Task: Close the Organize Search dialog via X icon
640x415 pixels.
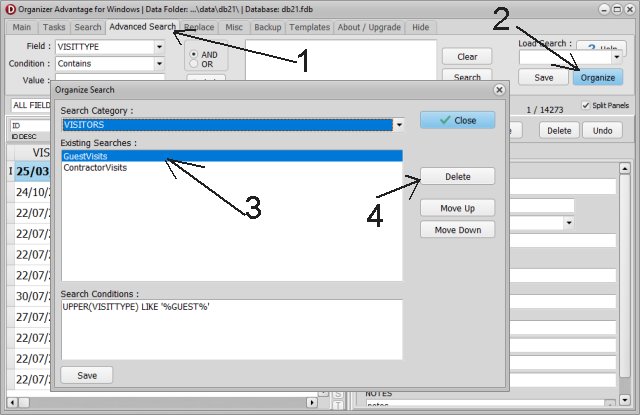Action: point(499,89)
